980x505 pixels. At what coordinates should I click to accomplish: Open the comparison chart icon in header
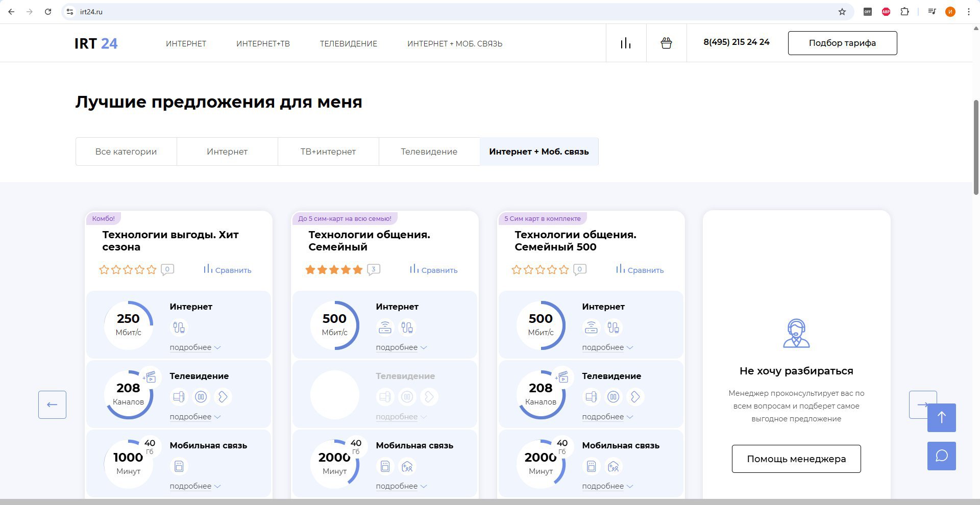tap(626, 43)
